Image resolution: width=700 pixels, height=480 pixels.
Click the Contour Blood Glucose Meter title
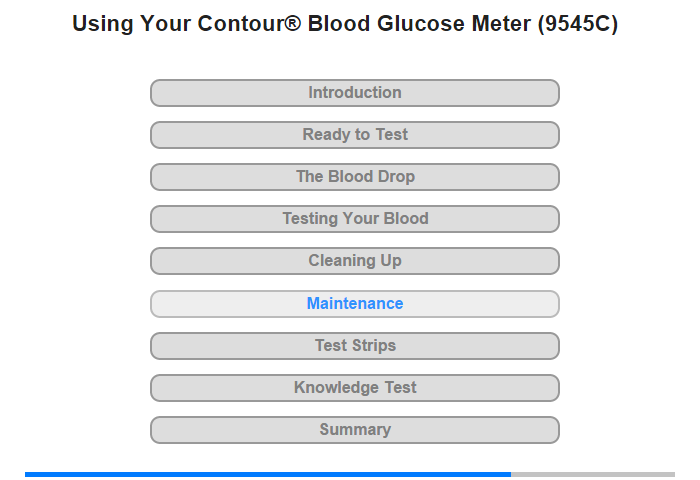pyautogui.click(x=345, y=25)
